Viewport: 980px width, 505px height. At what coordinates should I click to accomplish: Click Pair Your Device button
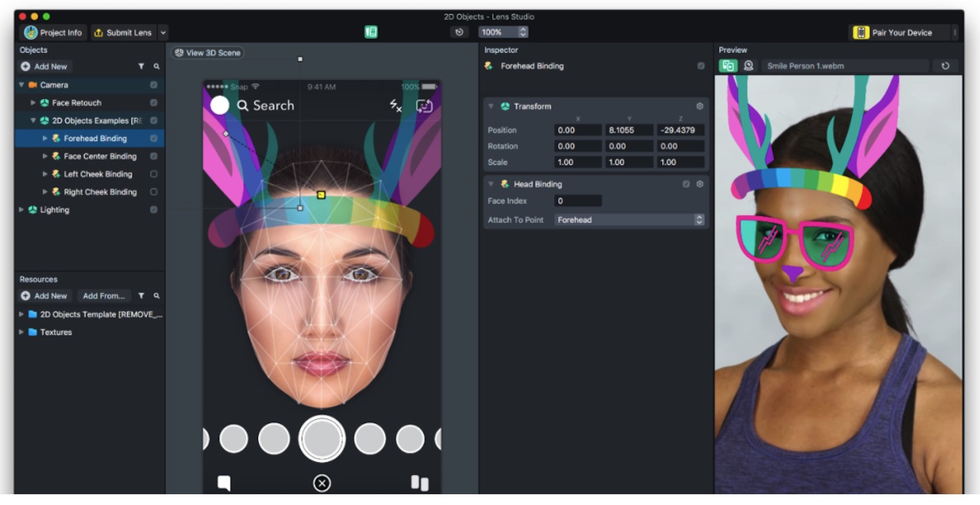pos(901,32)
